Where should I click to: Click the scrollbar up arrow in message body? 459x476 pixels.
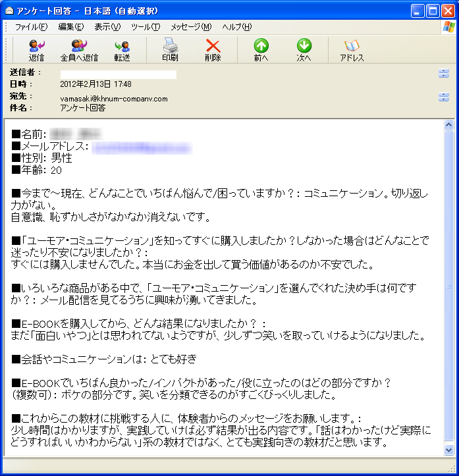pyautogui.click(x=449, y=124)
